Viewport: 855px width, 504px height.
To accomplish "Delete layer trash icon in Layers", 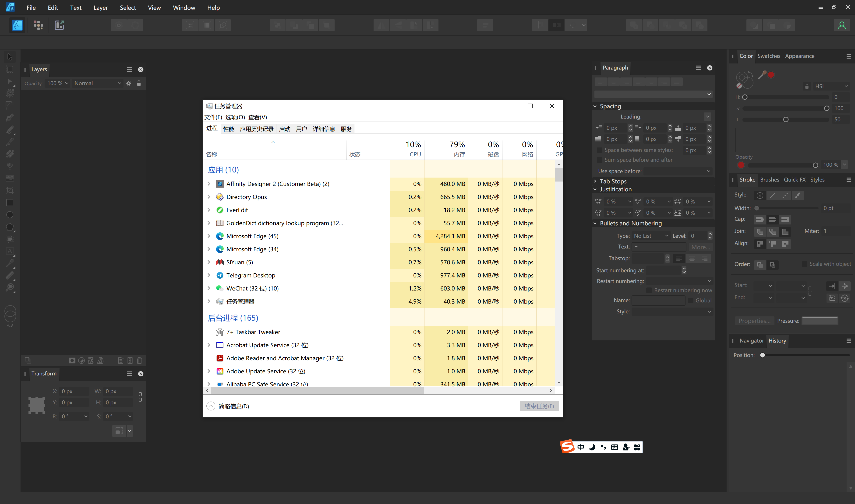I will click(x=139, y=360).
